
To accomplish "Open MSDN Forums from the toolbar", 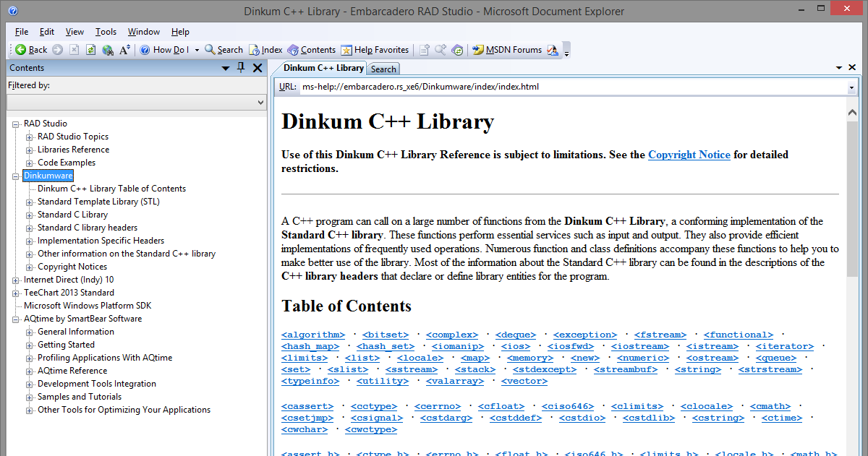I will tap(507, 50).
